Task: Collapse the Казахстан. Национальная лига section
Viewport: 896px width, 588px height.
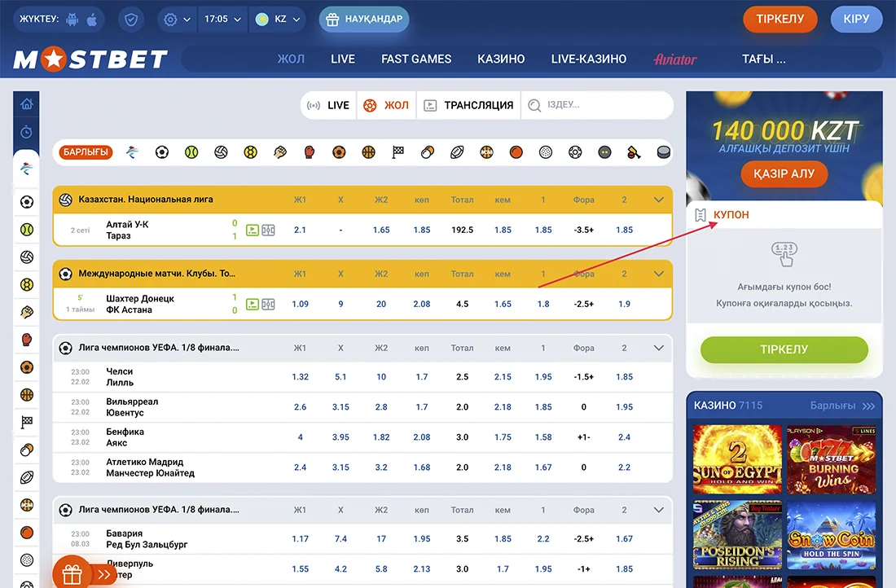Action: click(659, 200)
